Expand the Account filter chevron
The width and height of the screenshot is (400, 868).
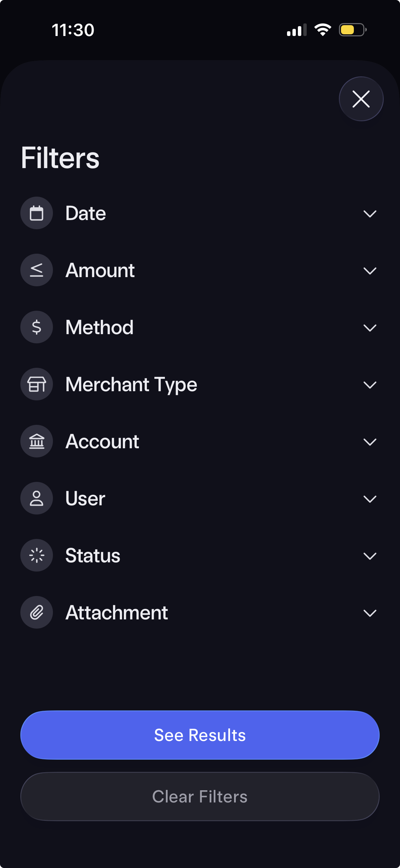(369, 442)
